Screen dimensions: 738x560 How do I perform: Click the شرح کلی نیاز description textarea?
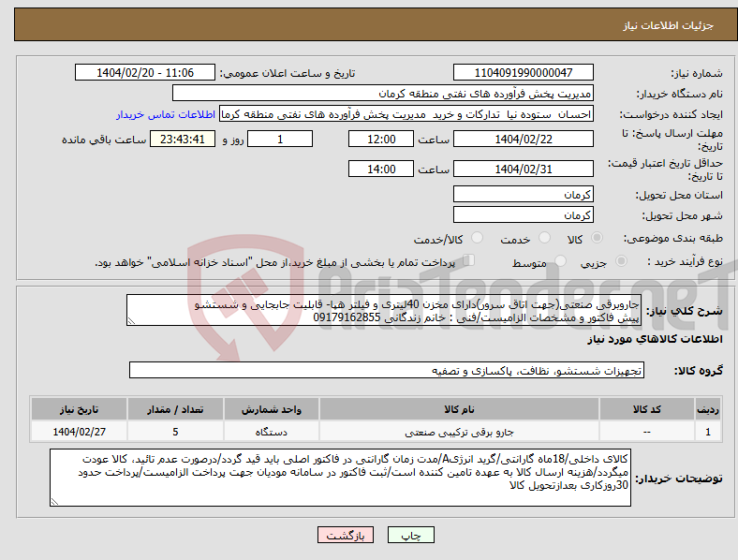click(383, 310)
